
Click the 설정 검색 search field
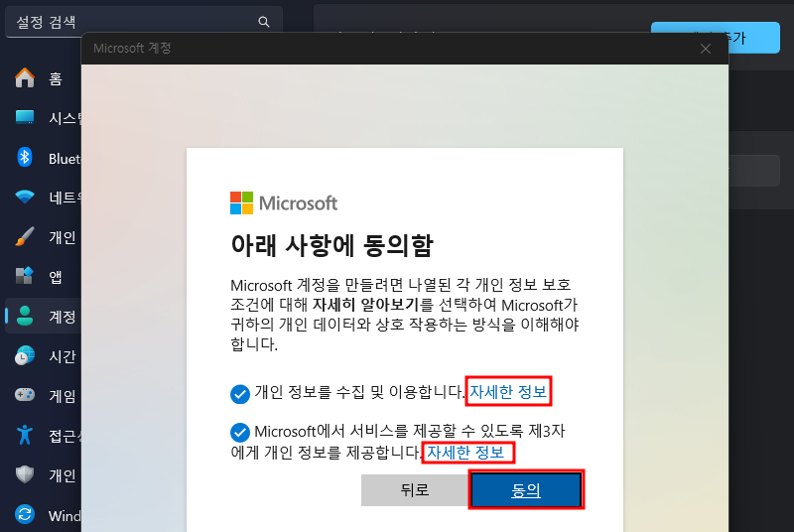(144, 22)
